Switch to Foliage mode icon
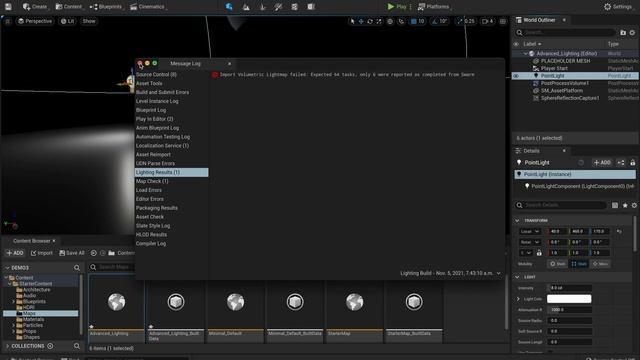 point(262,7)
